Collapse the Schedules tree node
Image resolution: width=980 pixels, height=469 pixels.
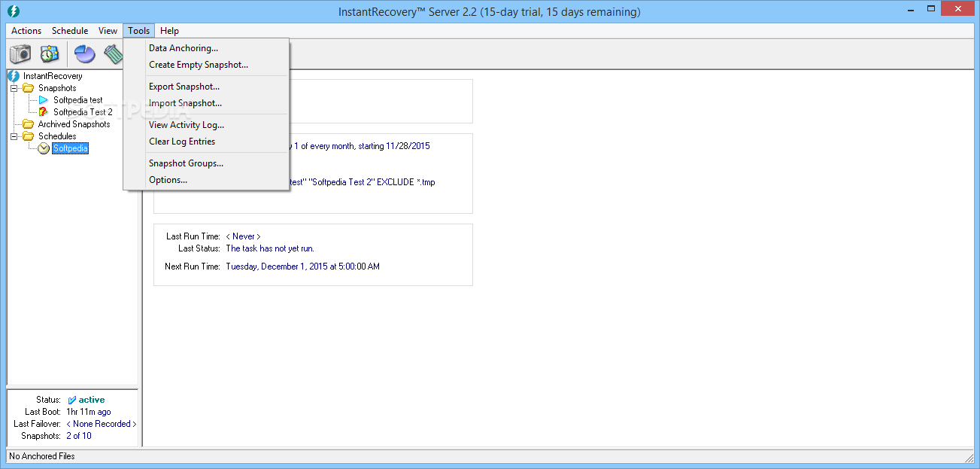(x=14, y=136)
